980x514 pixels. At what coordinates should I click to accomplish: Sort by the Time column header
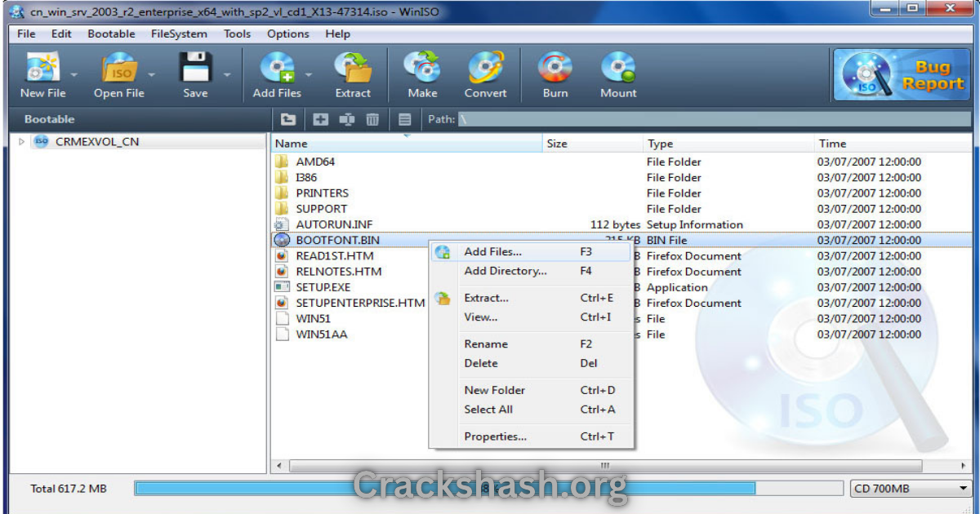pos(893,144)
